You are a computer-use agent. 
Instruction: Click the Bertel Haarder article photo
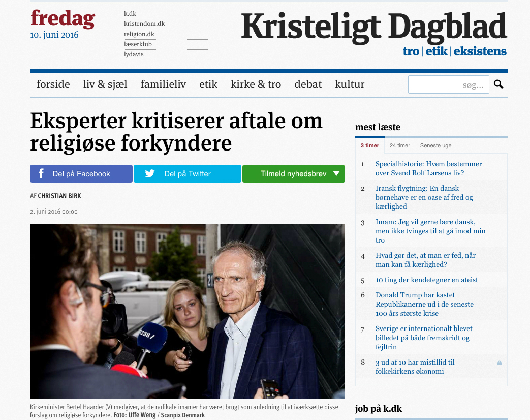[x=188, y=311]
